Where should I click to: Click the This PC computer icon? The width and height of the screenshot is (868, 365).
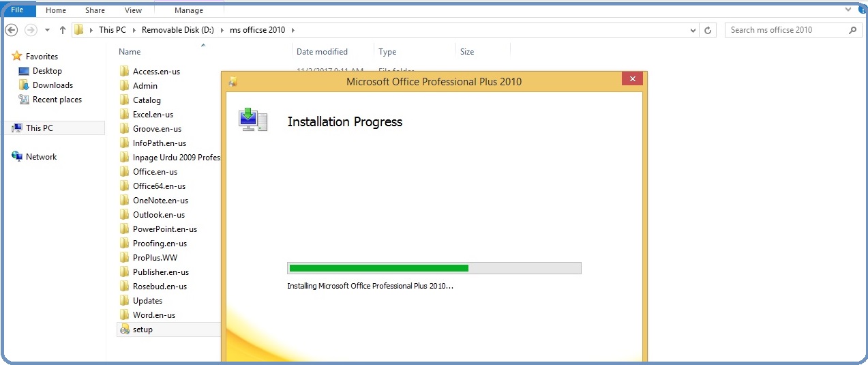(17, 128)
